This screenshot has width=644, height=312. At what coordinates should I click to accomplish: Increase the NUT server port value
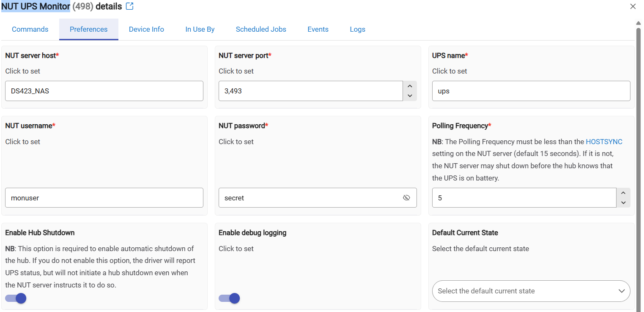(x=409, y=86)
